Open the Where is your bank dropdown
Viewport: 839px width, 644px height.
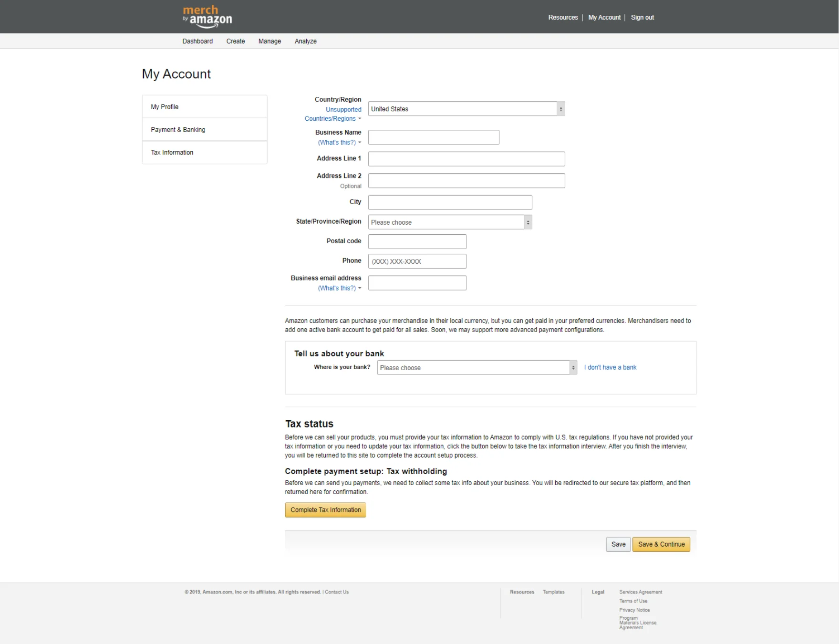476,367
